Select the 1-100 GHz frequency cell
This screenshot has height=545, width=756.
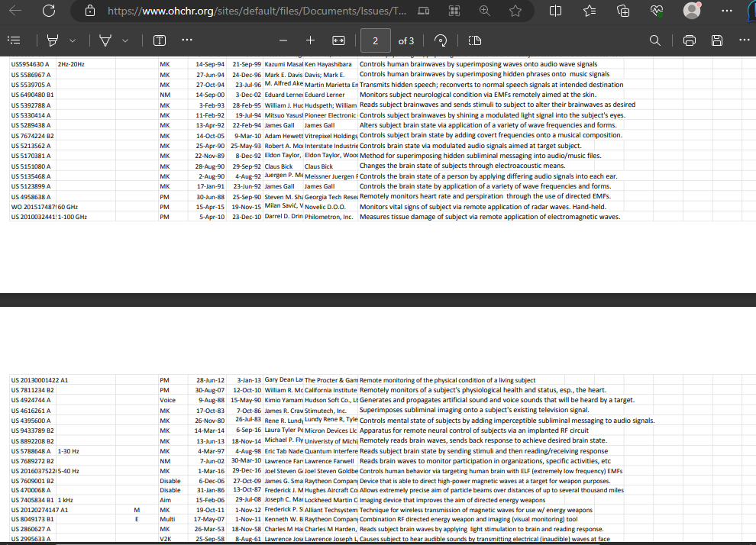pyautogui.click(x=73, y=217)
